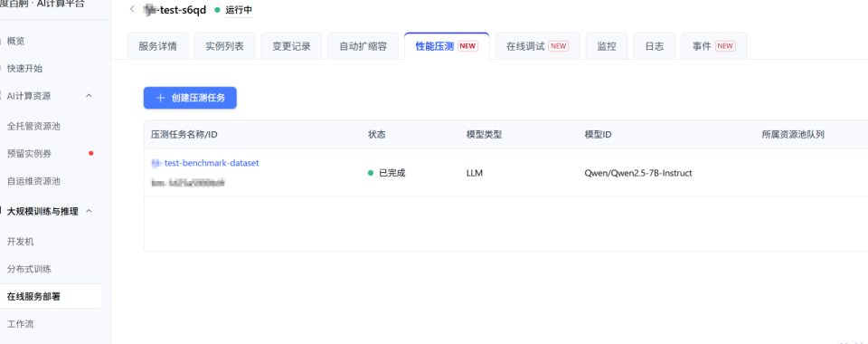Open 全托管资源池 in the sidebar

[x=33, y=127]
